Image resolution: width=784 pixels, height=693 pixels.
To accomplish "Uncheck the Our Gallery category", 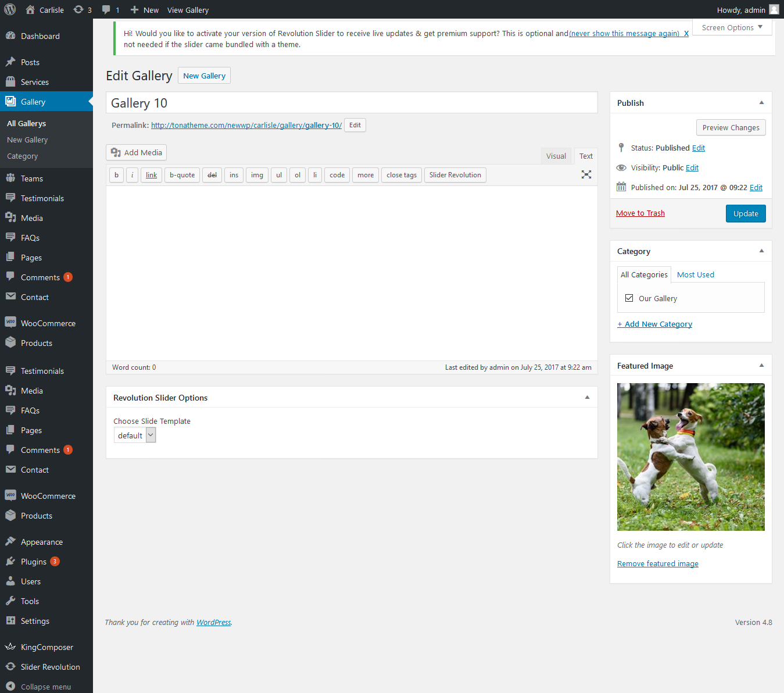I will tap(629, 298).
